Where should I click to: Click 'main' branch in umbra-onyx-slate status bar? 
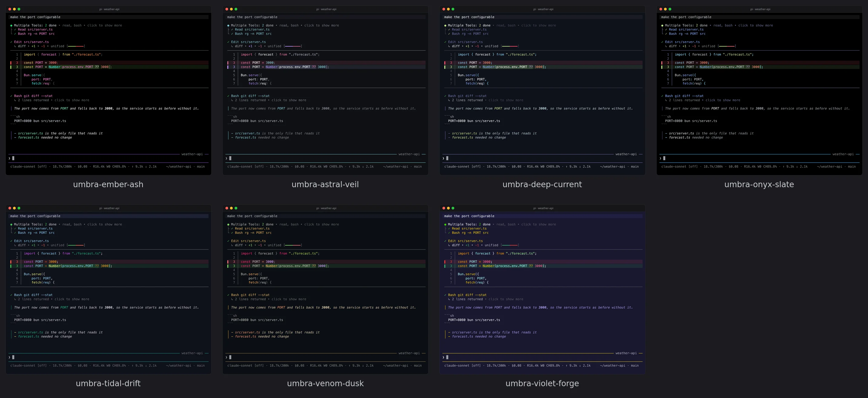[x=852, y=167]
